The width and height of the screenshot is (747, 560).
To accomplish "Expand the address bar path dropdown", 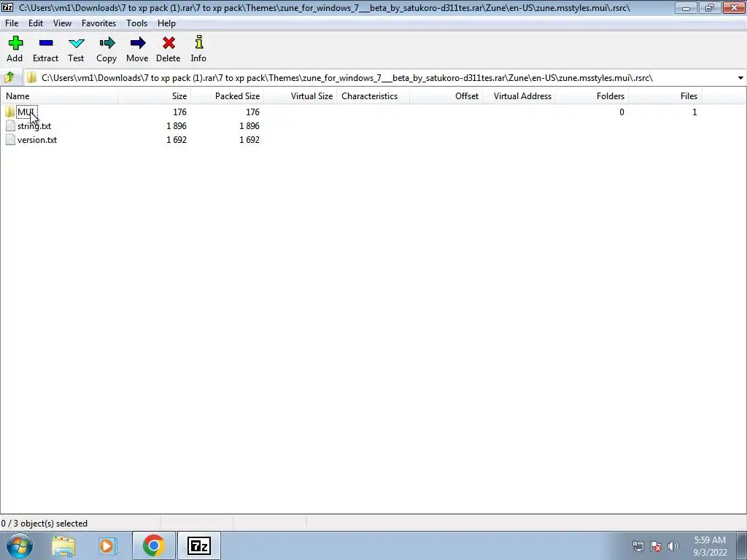I will (740, 77).
